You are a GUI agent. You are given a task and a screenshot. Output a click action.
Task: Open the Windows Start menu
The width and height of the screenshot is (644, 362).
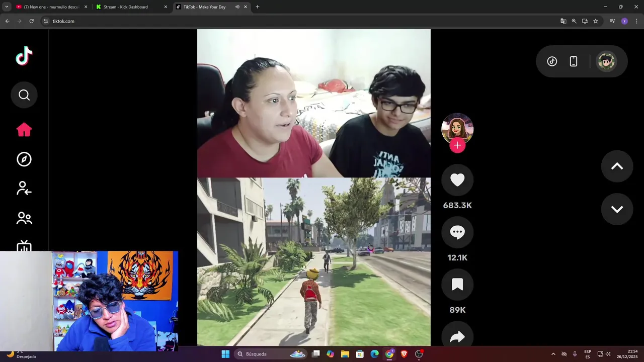225,354
